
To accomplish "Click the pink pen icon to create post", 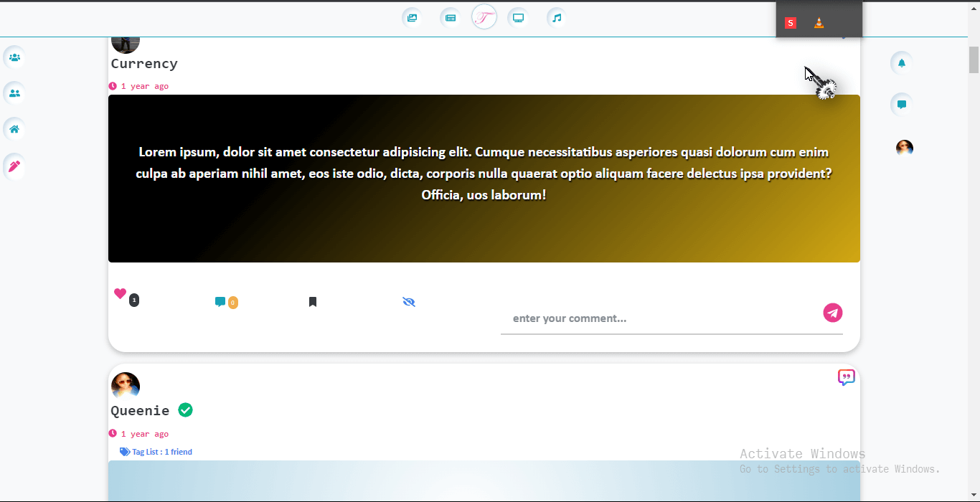I will (x=14, y=166).
